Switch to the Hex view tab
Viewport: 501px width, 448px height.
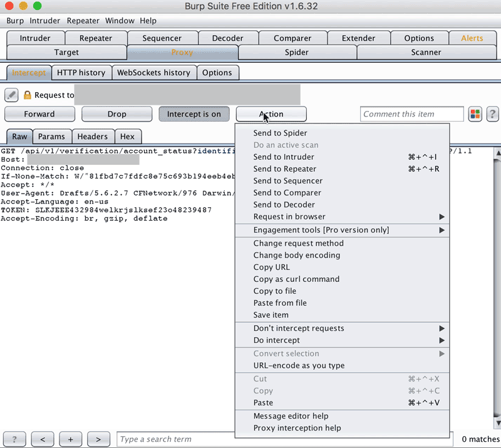pyautogui.click(x=128, y=137)
